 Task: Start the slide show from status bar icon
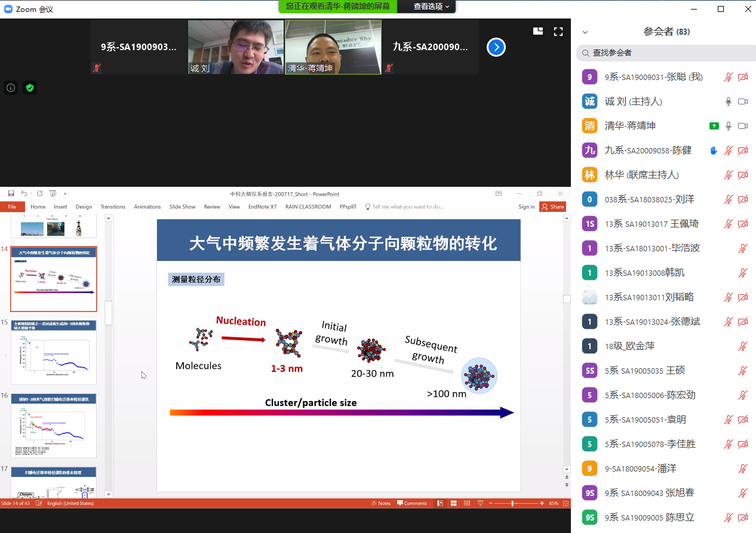(x=480, y=503)
